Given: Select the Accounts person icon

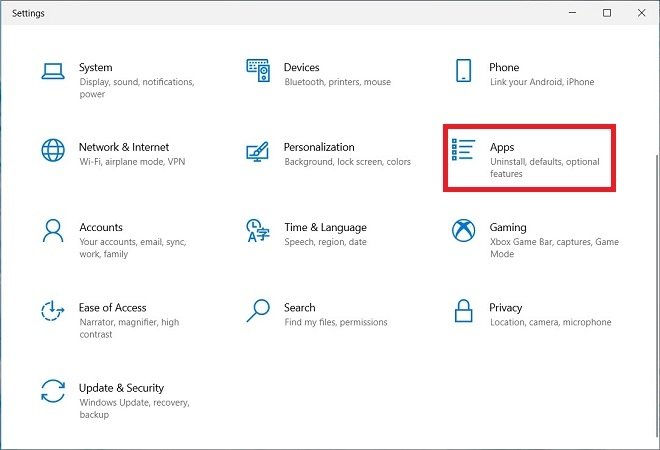Looking at the screenshot, I should (x=53, y=231).
